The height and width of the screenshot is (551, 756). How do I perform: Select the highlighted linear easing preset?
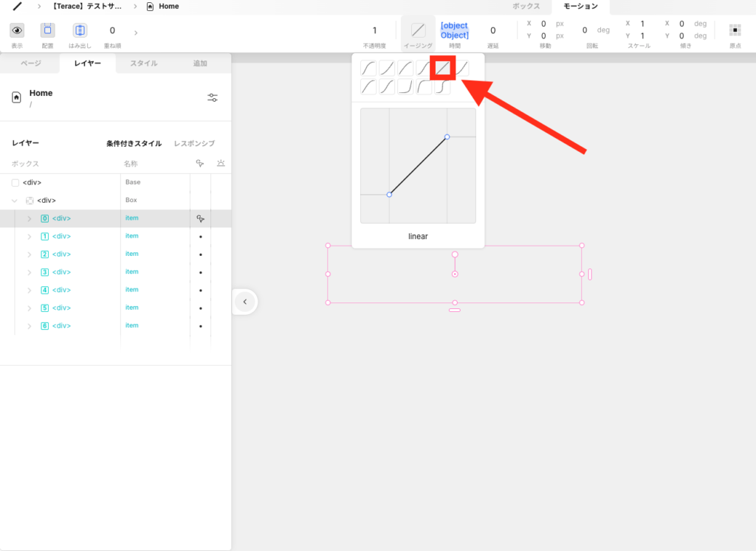[x=442, y=69]
